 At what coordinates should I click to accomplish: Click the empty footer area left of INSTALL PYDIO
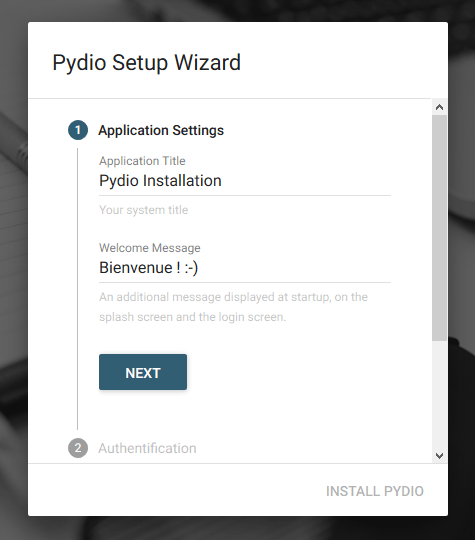[x=172, y=490]
